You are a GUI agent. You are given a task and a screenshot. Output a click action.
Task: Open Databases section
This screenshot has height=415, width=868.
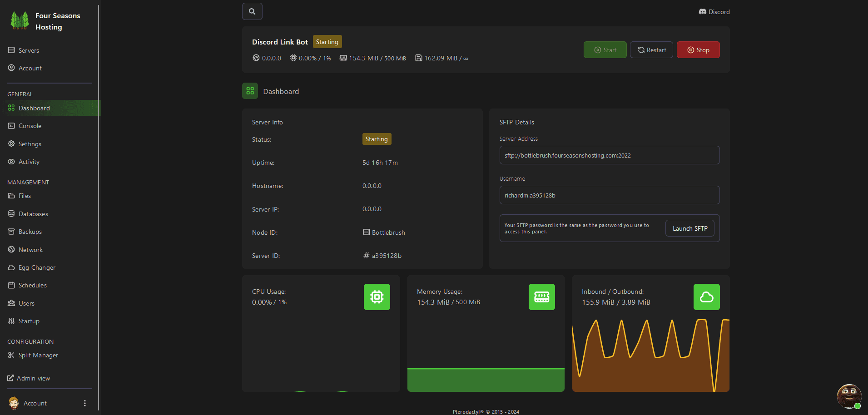click(x=50, y=214)
